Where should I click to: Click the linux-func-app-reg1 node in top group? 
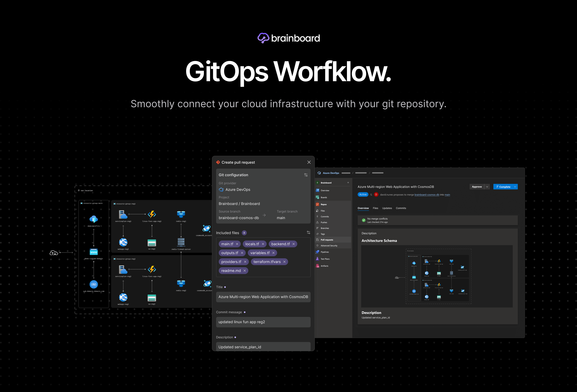tap(152, 214)
